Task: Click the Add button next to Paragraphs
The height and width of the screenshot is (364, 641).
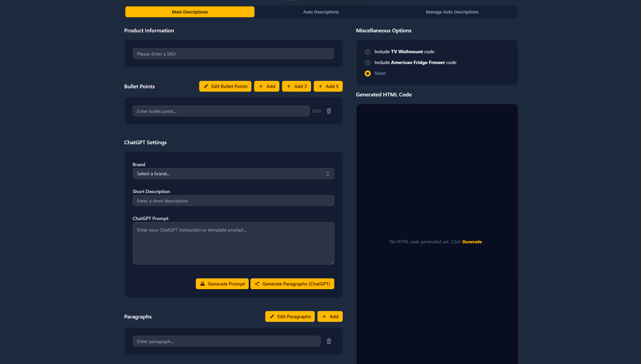Action: pyautogui.click(x=330, y=316)
